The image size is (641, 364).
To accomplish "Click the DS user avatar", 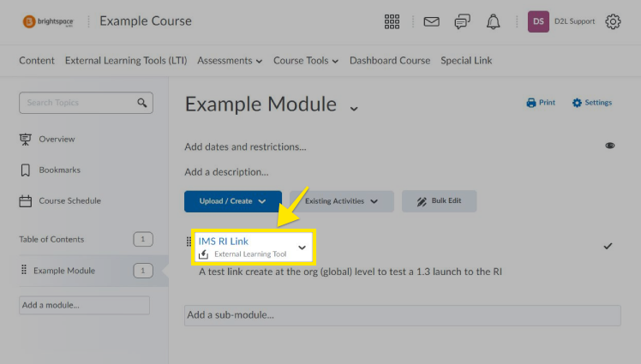I will pyautogui.click(x=538, y=21).
